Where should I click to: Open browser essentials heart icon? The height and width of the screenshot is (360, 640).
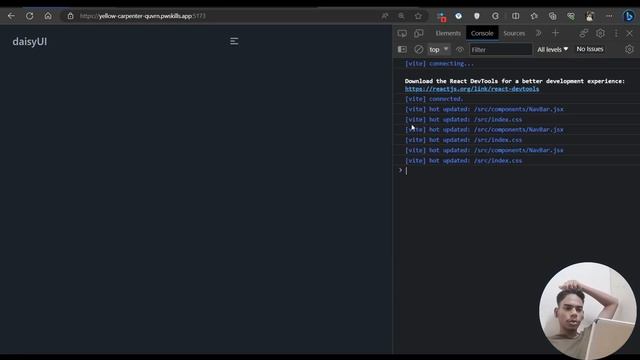[571, 16]
